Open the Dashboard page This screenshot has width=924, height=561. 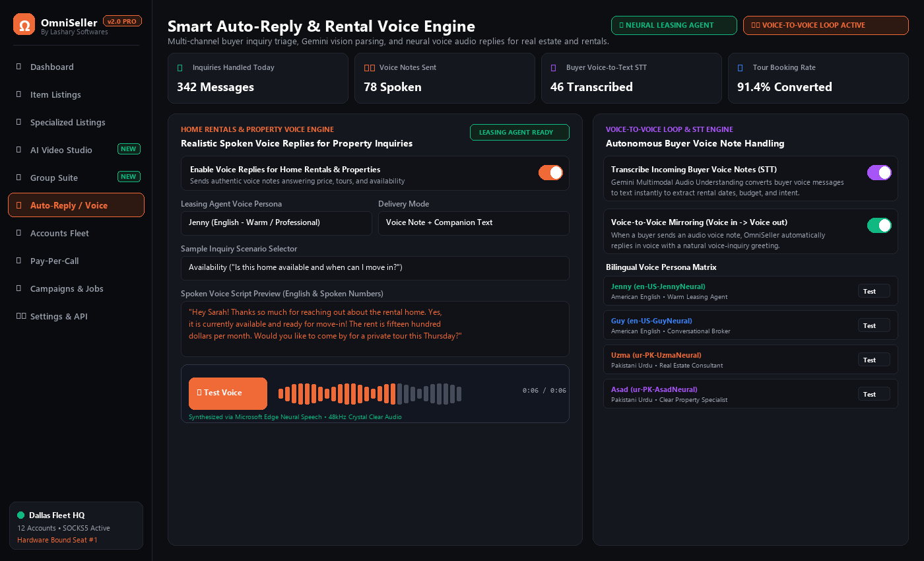tap(76, 67)
